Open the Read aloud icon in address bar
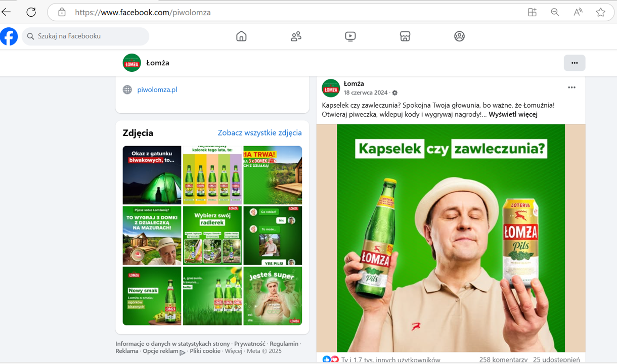The height and width of the screenshot is (364, 617). [x=578, y=12]
